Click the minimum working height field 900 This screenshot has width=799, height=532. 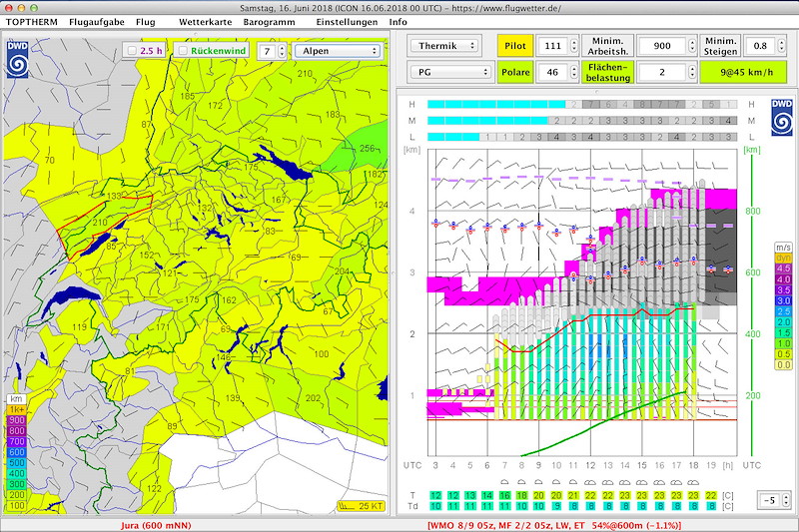point(662,46)
